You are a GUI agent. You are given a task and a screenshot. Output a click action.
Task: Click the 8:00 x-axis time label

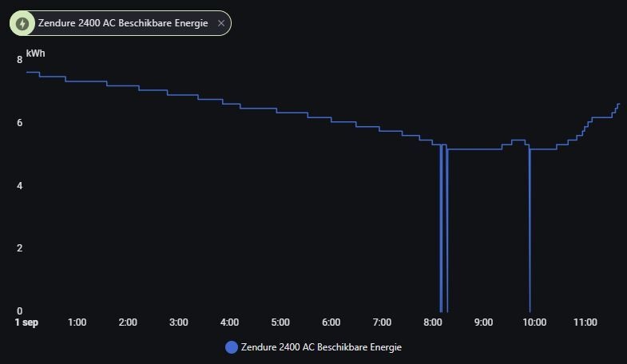pyautogui.click(x=433, y=322)
